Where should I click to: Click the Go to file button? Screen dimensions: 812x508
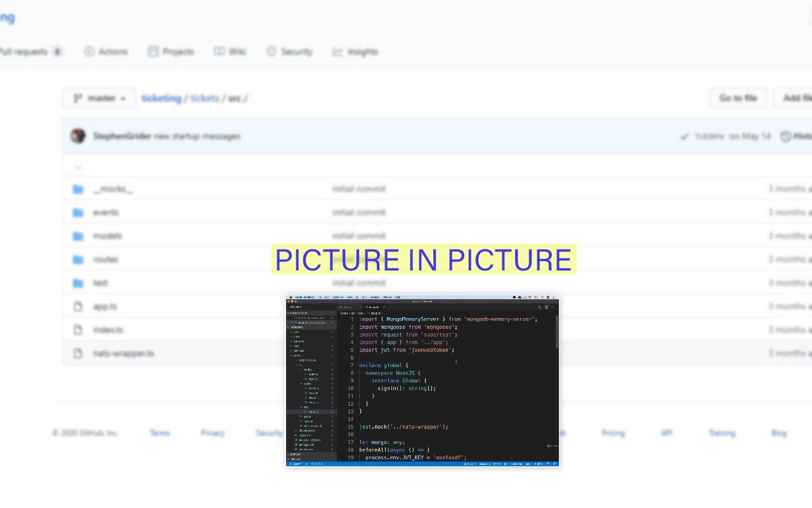738,98
